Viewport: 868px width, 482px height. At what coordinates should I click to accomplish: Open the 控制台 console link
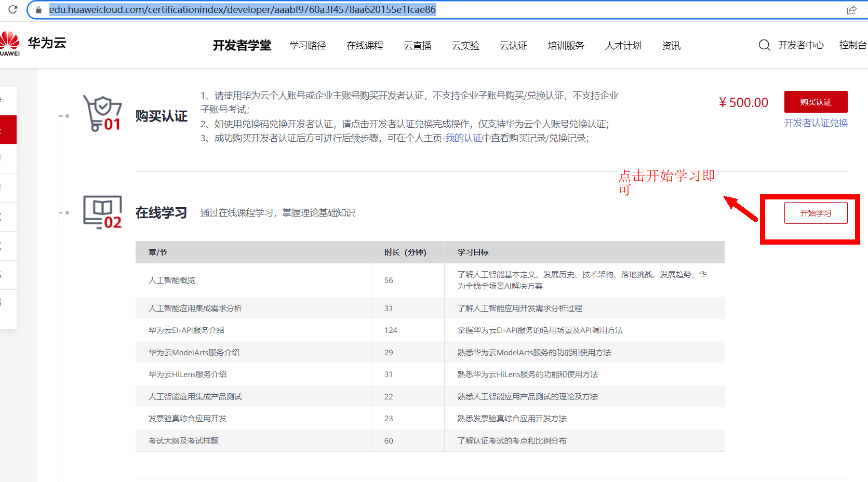[853, 45]
